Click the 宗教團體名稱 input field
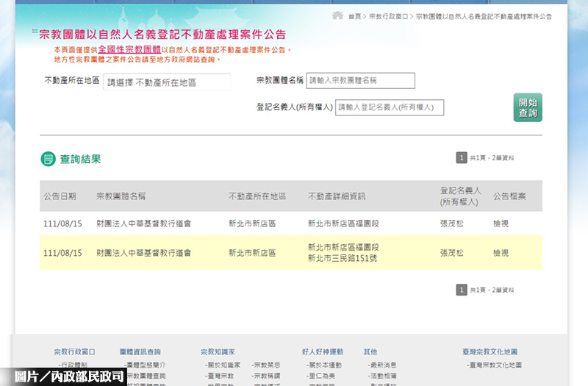Image resolution: width=588 pixels, height=386 pixels. pyautogui.click(x=360, y=80)
